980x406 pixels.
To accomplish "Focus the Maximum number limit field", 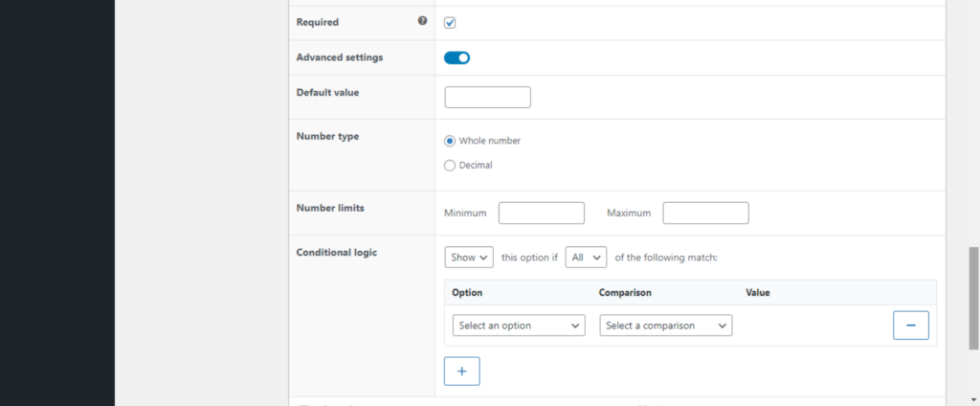I will [x=705, y=213].
